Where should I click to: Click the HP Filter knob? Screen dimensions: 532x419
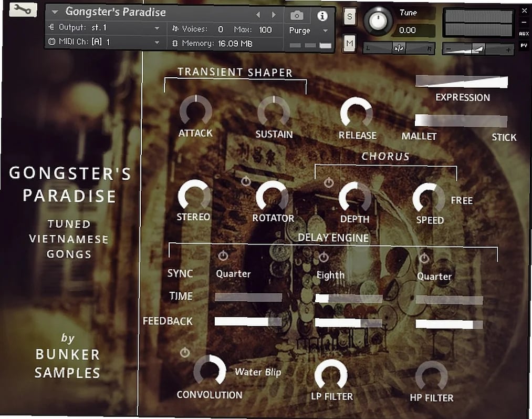432,375
